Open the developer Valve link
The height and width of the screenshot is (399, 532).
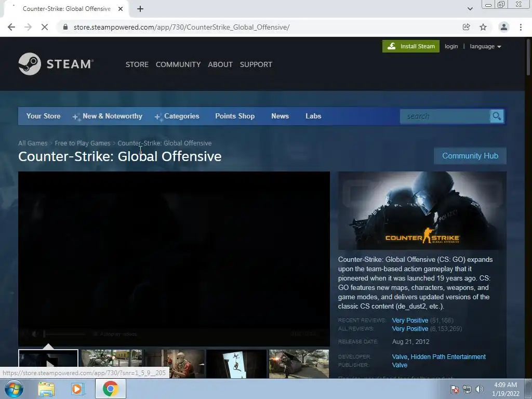click(400, 357)
